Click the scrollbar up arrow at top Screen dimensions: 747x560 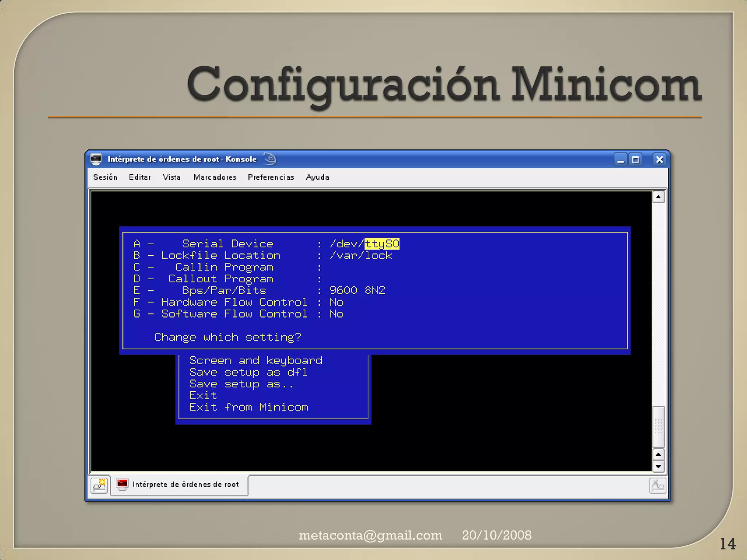tap(658, 197)
